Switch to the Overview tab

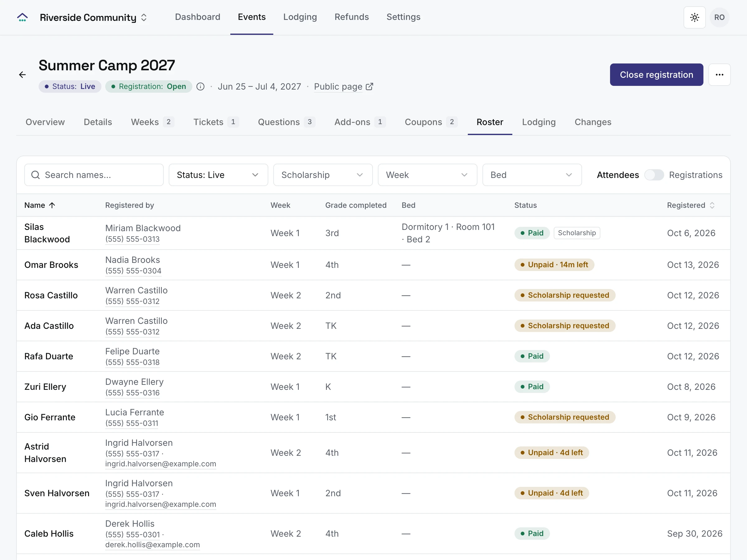coord(45,122)
